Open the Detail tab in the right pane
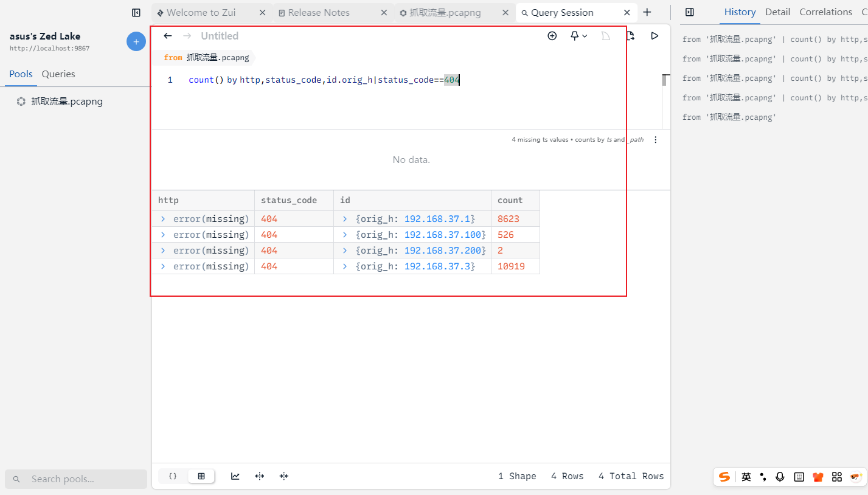 point(777,12)
